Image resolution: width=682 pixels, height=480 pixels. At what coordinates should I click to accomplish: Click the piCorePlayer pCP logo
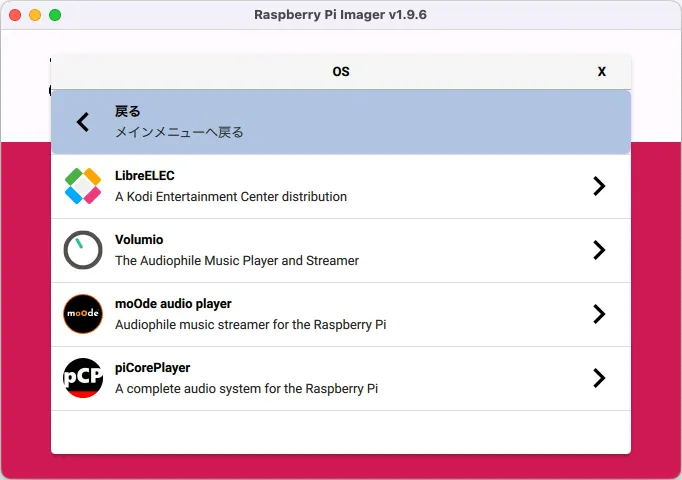(x=83, y=378)
